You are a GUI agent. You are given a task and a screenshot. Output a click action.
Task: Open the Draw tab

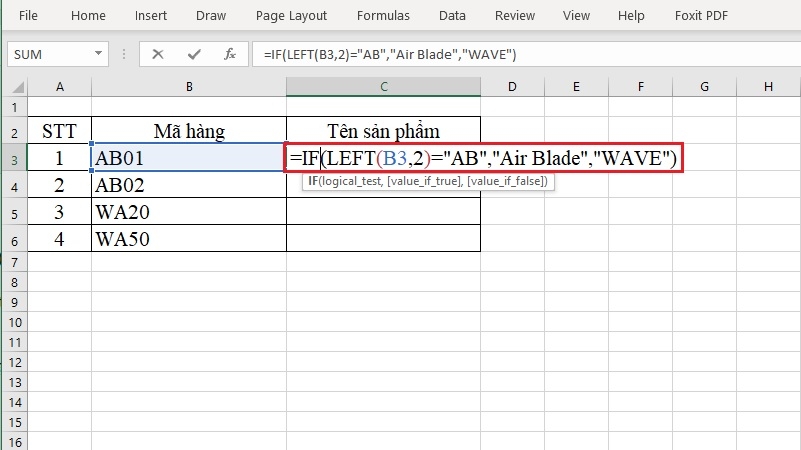(x=211, y=16)
